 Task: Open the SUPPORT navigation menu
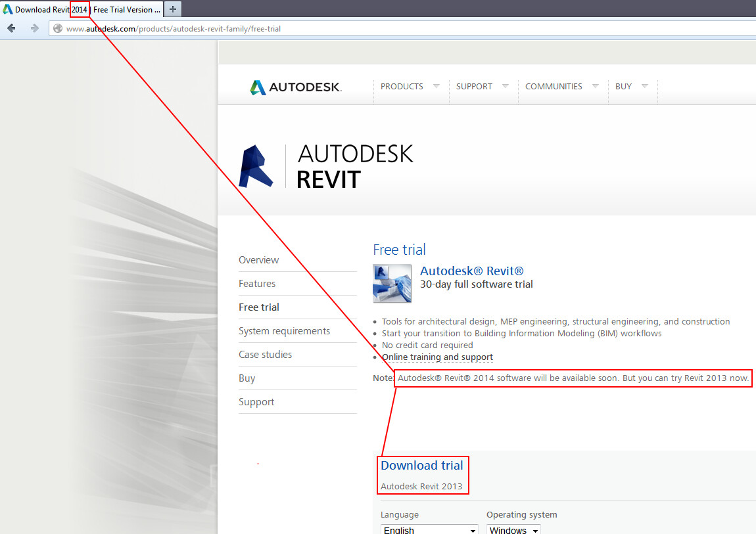point(474,86)
